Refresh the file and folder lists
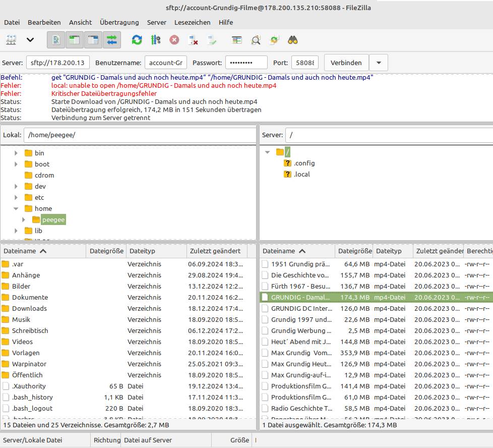 tap(137, 40)
